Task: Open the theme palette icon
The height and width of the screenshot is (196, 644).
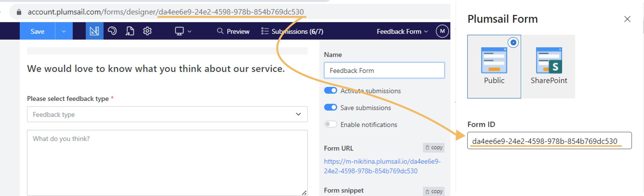Action: point(112,31)
